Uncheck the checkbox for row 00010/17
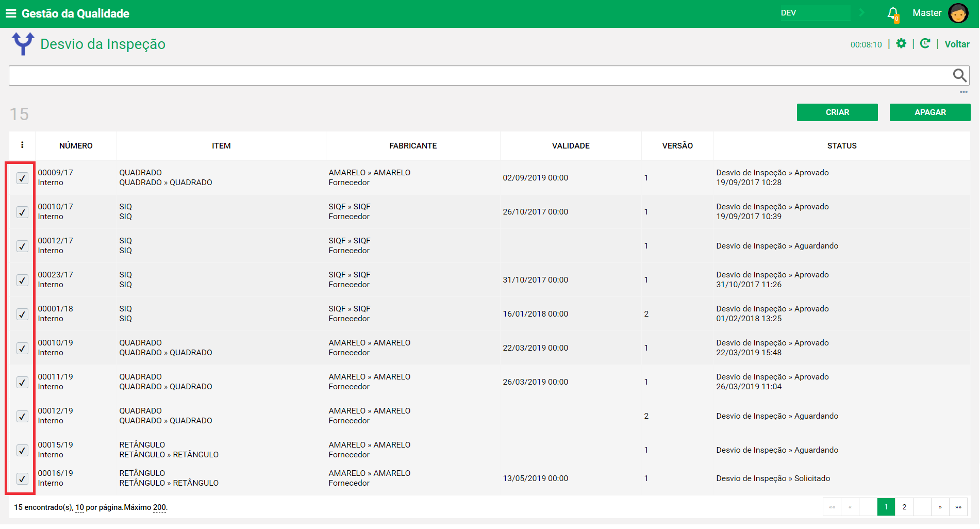This screenshot has width=980, height=529. click(22, 212)
